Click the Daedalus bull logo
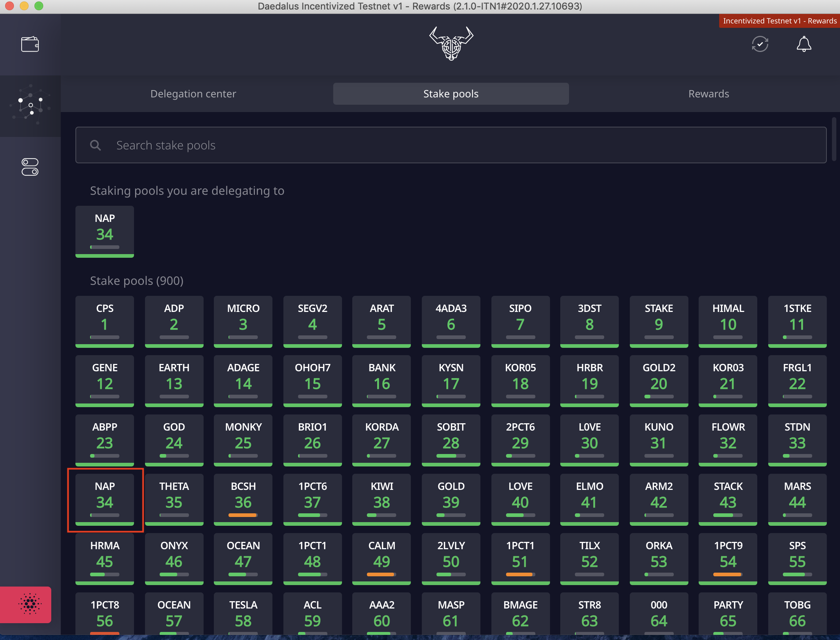 tap(451, 44)
